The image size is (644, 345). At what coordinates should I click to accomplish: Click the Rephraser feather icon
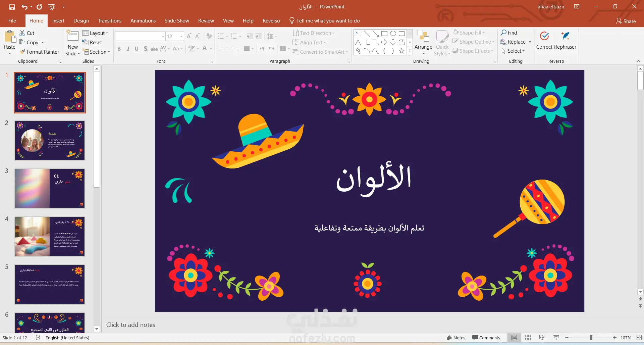(565, 36)
